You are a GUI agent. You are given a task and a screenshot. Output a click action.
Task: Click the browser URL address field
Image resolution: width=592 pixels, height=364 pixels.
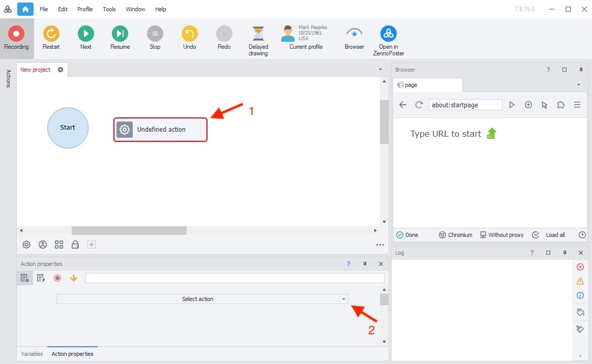click(465, 105)
